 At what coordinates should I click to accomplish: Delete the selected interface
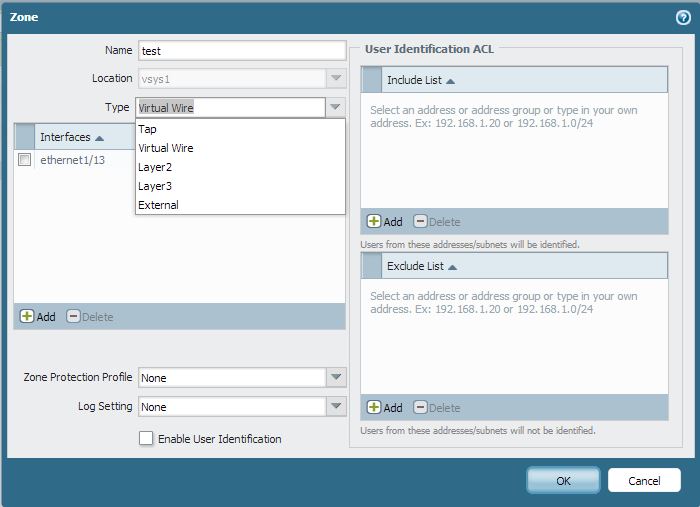pos(90,317)
